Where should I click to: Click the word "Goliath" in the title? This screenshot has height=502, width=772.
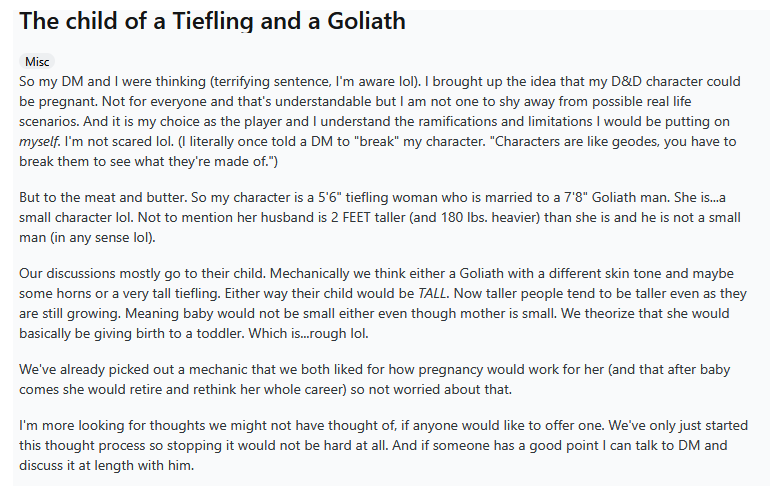[366, 21]
